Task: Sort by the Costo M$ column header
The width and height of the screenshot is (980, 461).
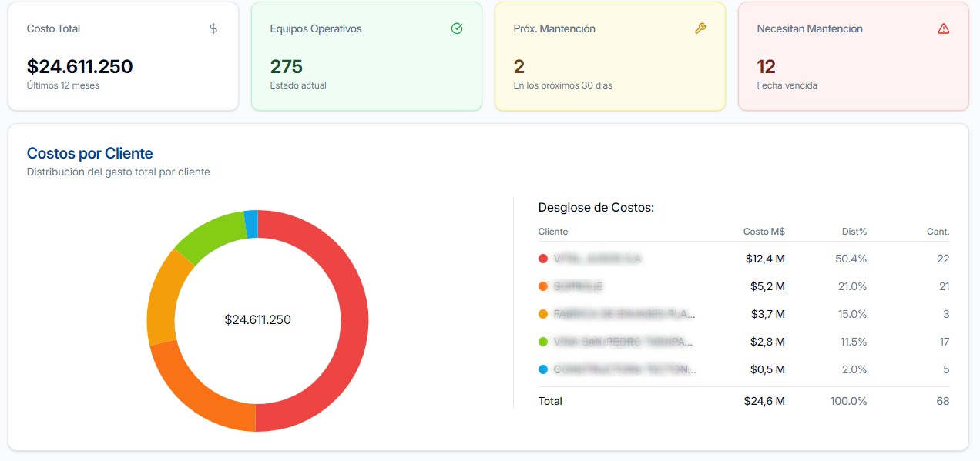Action: 764,232
